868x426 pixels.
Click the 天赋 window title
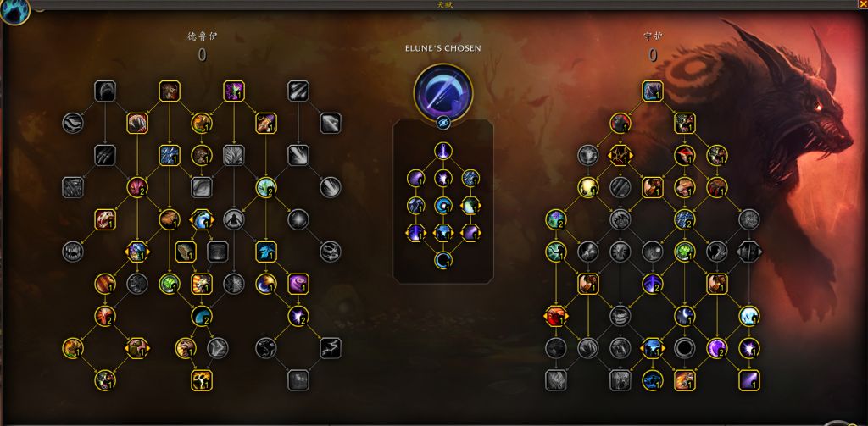[x=445, y=5]
